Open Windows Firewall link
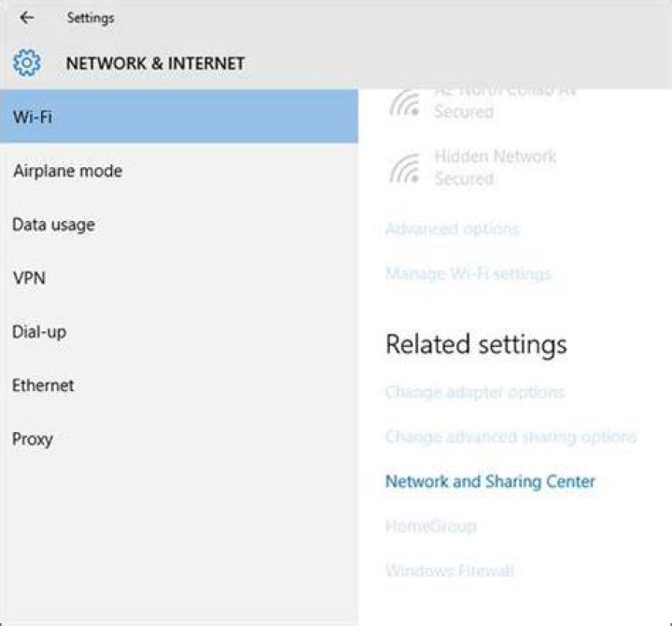Image resolution: width=672 pixels, height=626 pixels. tap(449, 570)
